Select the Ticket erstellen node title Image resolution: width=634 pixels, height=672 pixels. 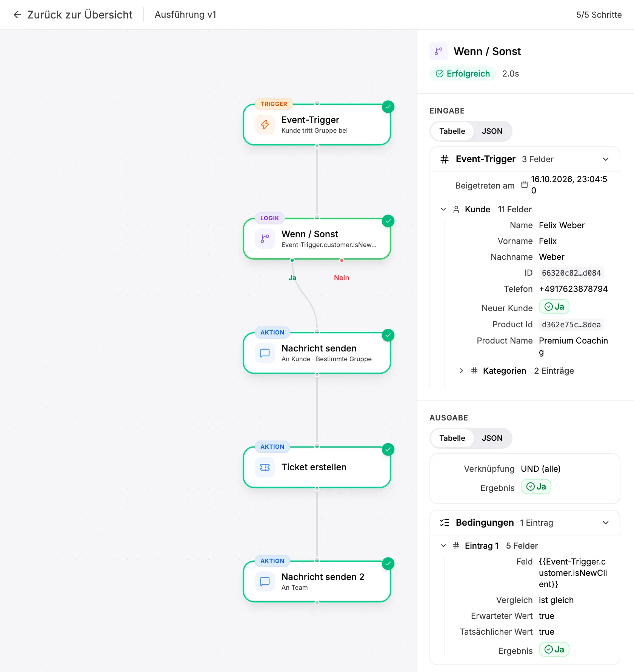314,467
